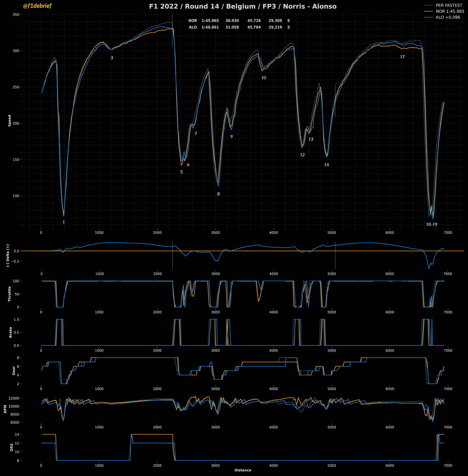The height and width of the screenshot is (476, 468).
Task: Click the DRS axis label
Action: point(11,447)
